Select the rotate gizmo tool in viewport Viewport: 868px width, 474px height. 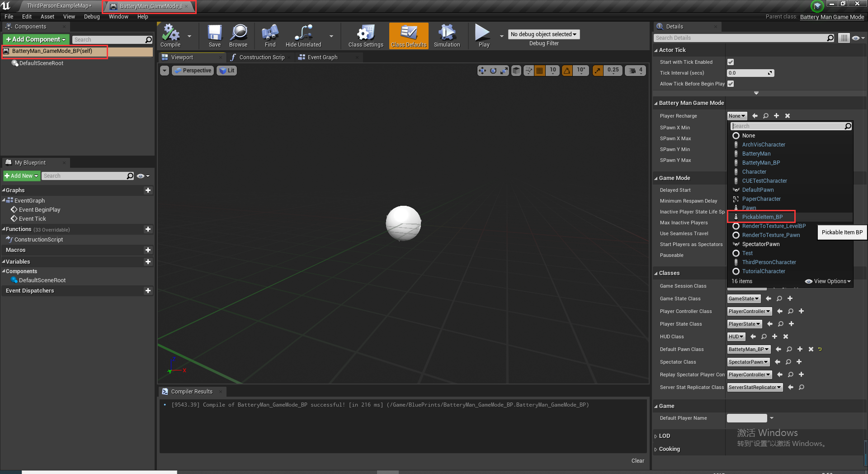pos(493,71)
